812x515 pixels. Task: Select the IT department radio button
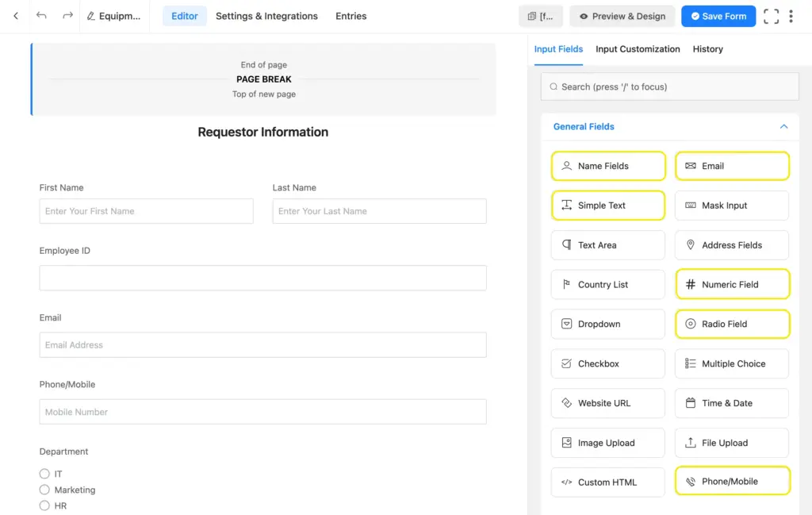click(44, 474)
